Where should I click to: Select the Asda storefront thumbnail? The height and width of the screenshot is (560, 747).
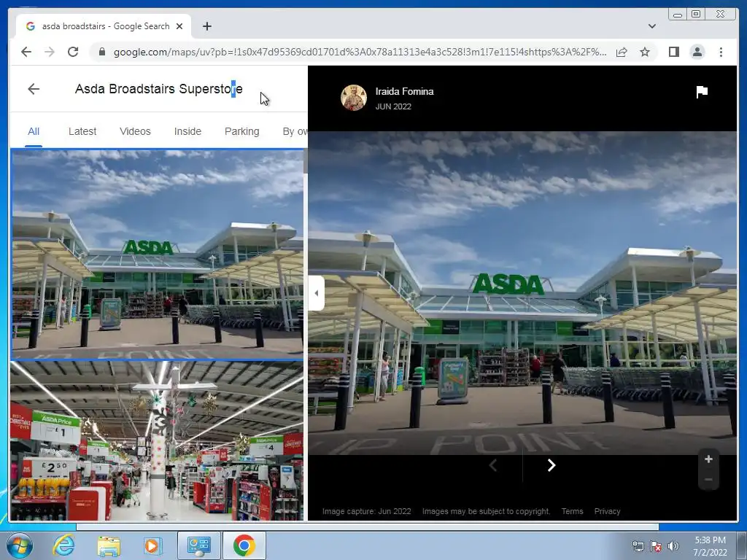point(158,254)
